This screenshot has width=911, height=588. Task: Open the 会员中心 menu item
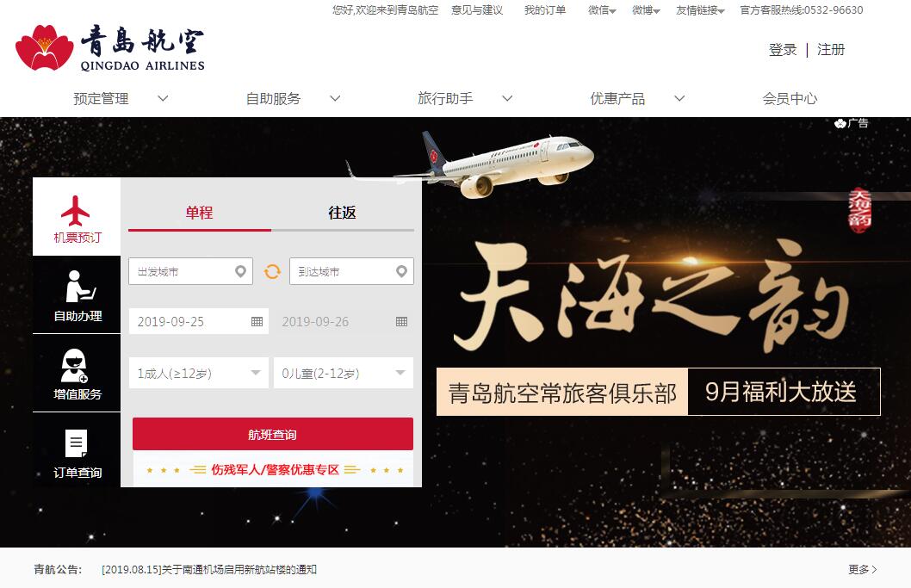click(x=790, y=98)
